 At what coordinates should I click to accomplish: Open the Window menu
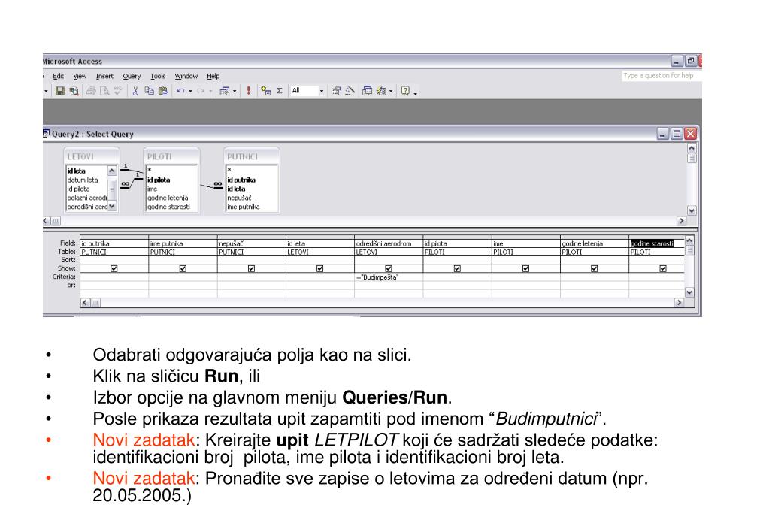pyautogui.click(x=186, y=77)
